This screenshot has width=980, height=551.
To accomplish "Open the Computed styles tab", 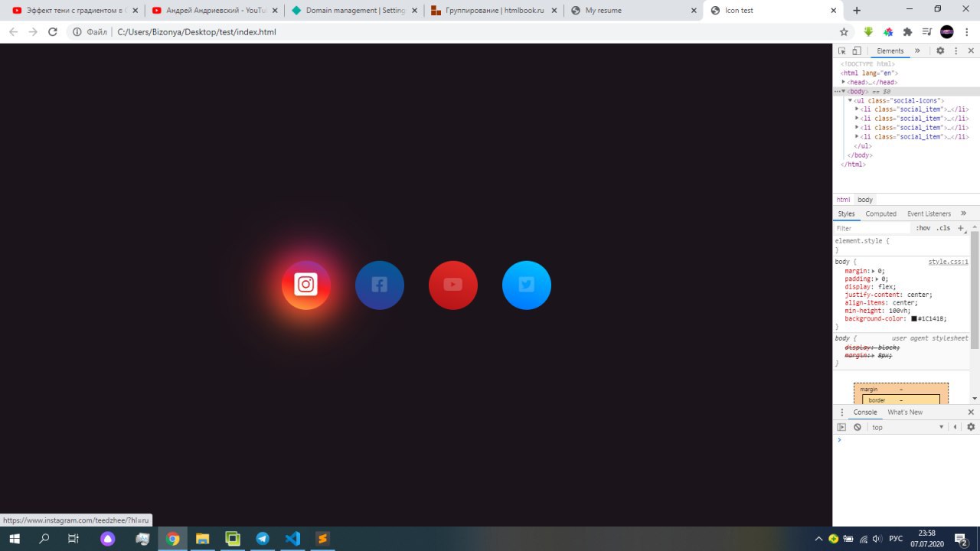I will point(880,214).
